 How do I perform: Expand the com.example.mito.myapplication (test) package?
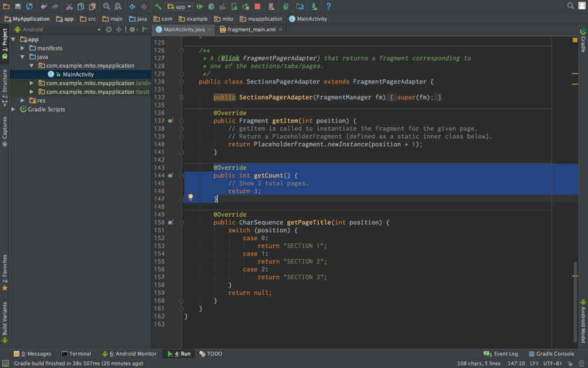point(32,92)
